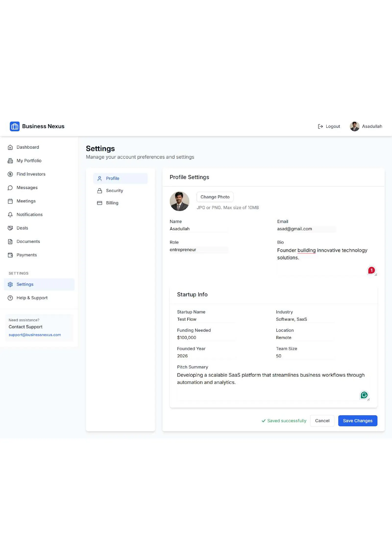The image size is (392, 555).
Task: Go to Dashboard in the sidebar
Action: click(39, 147)
